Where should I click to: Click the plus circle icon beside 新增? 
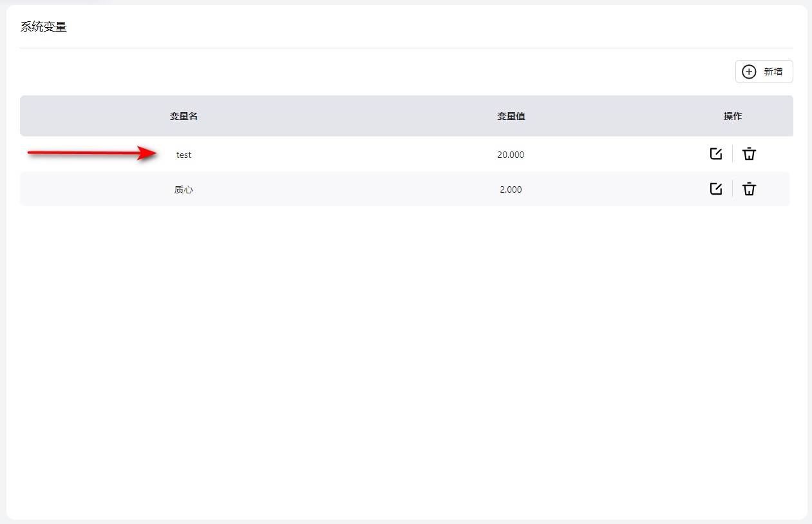pos(749,72)
